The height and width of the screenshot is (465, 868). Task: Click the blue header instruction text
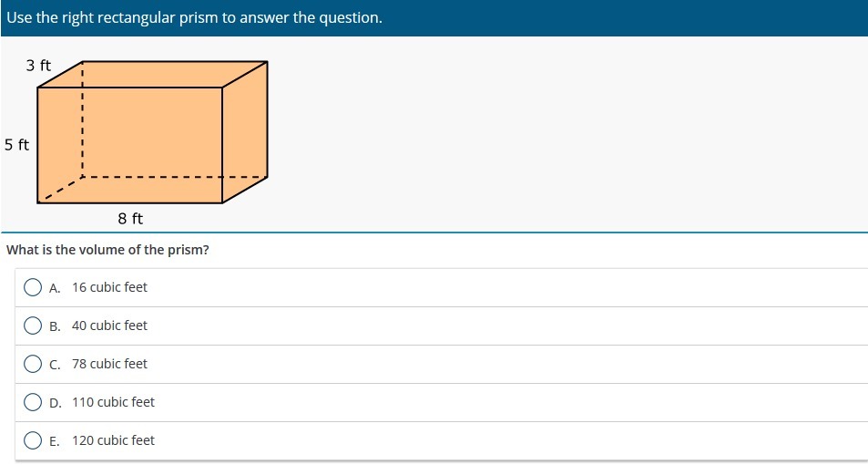pos(194,17)
